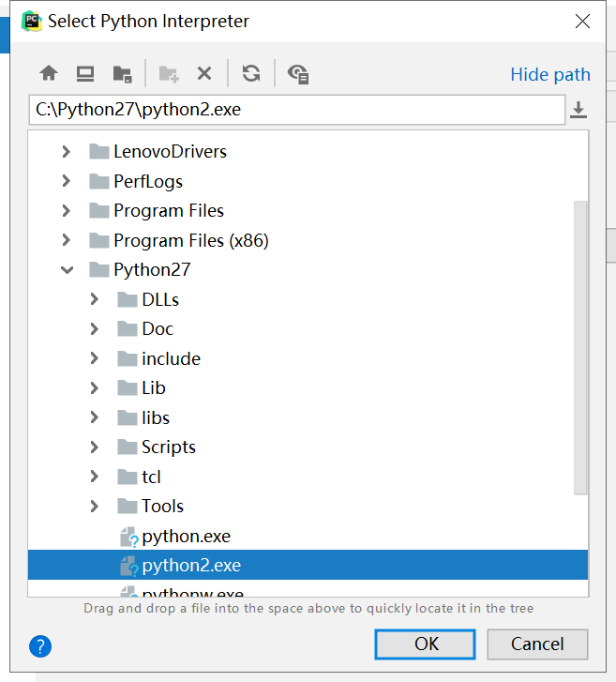Click the LenovoDrivers folder icon

point(99,151)
